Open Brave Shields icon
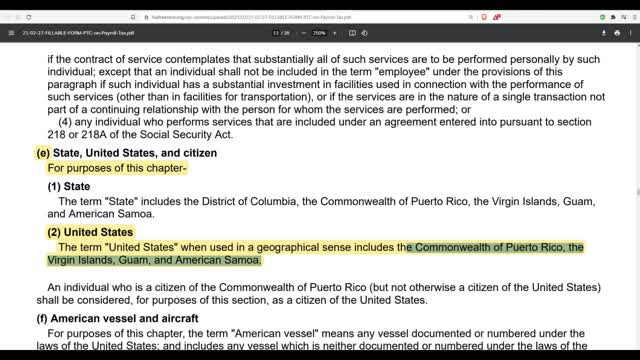640x360 pixels. pyautogui.click(x=484, y=17)
